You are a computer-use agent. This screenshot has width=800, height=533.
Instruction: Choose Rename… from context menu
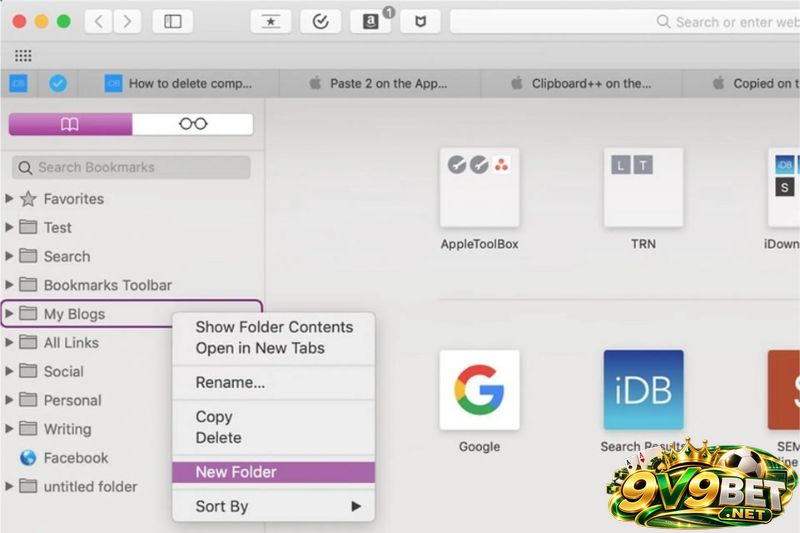274,383
